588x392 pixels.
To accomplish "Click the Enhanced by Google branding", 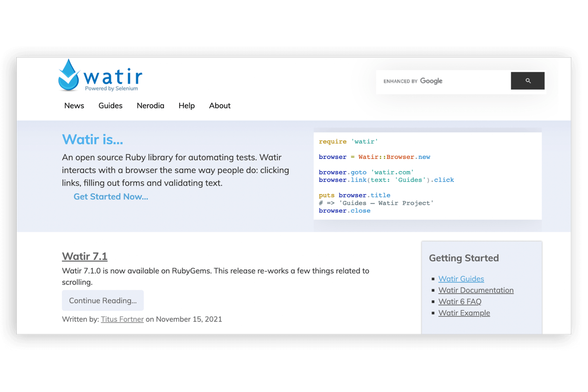I will pos(412,81).
